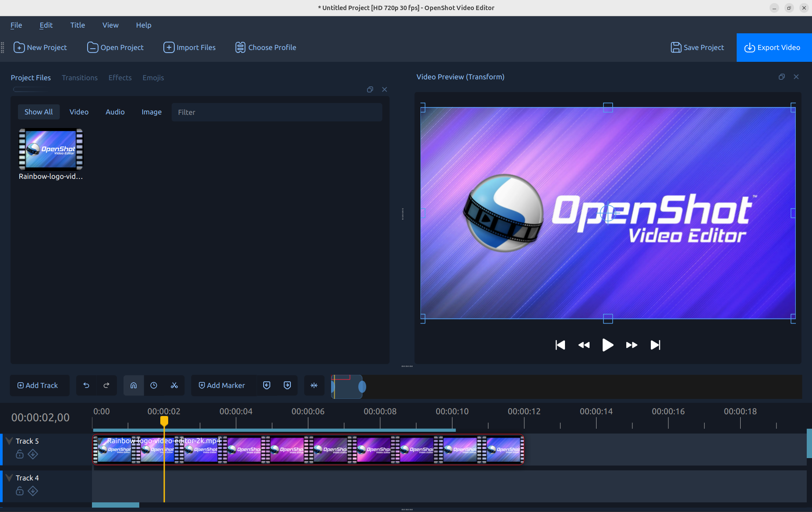Enable snapping in the timeline toolbar
Screen dimensions: 812x512
tap(133, 385)
